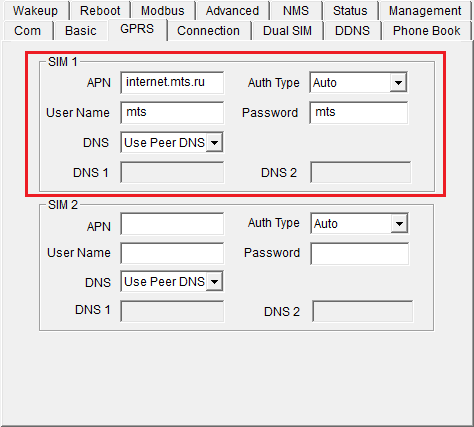Go to the Dual SIM tab
Screen dimensions: 474x427
[x=287, y=31]
